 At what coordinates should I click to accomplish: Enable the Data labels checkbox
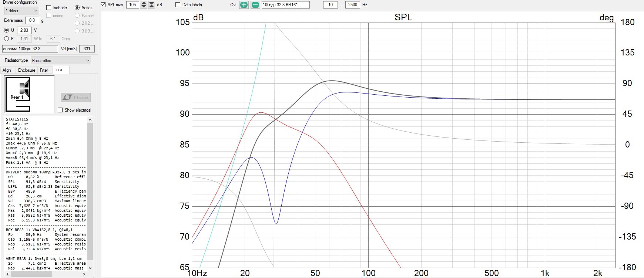click(x=178, y=5)
